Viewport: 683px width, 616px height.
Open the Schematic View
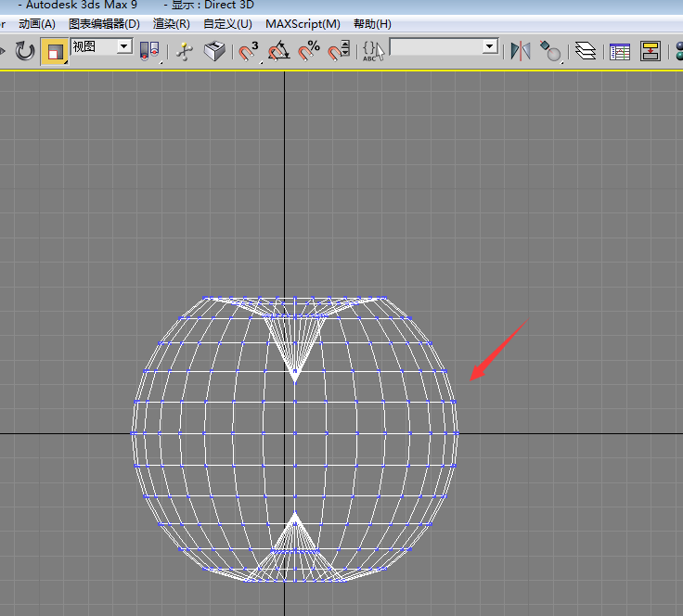point(651,51)
